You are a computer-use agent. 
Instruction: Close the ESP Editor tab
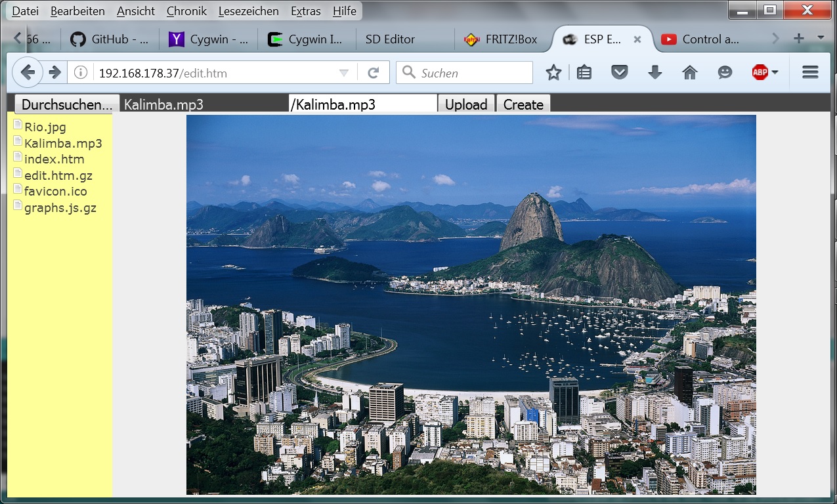tap(637, 39)
